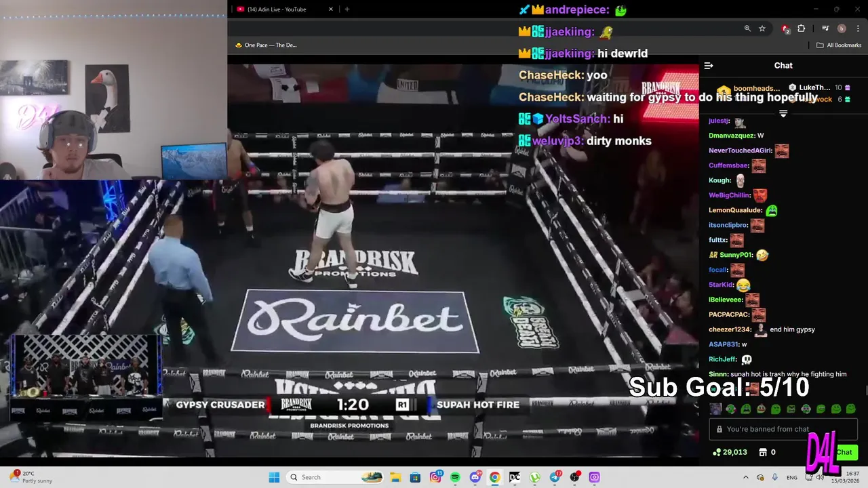
Task: Click username 'cheezer1234' in chat
Action: tap(730, 329)
